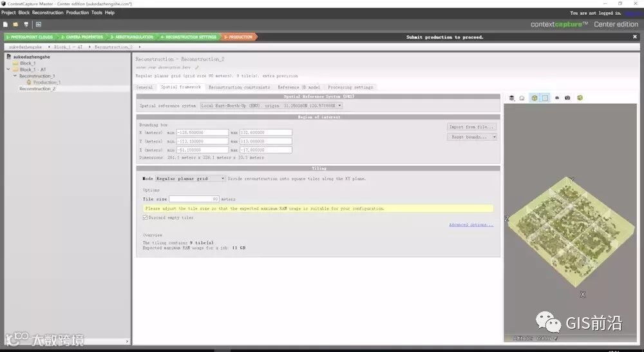Click step 1 Photos/Point Clouds
The image size is (644, 352).
click(x=29, y=37)
